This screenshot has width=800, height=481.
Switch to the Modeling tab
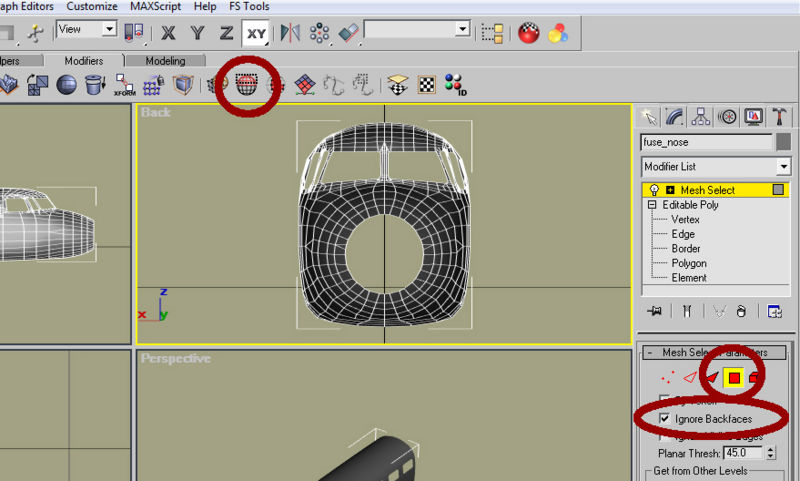pyautogui.click(x=165, y=61)
